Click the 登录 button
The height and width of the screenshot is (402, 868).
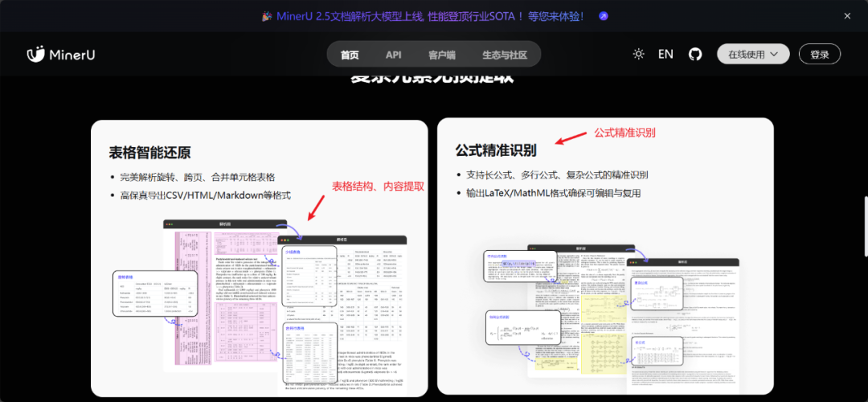point(819,54)
